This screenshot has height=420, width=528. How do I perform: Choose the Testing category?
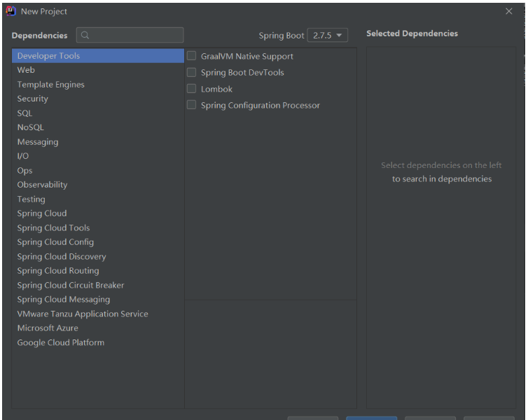tap(31, 199)
